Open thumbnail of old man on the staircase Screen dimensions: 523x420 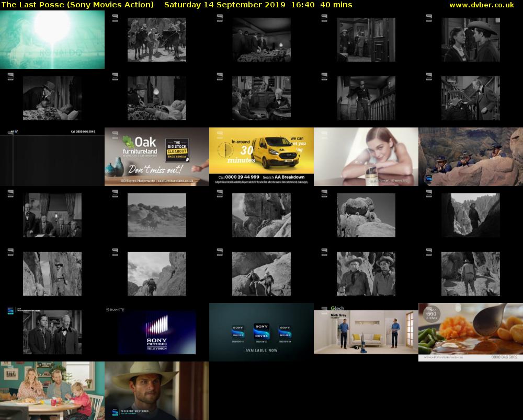(x=471, y=98)
